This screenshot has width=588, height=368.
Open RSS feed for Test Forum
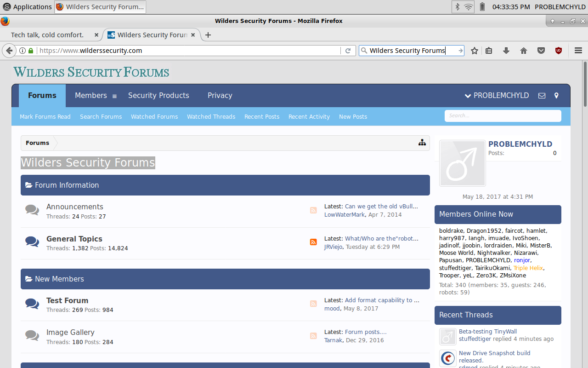tap(313, 304)
